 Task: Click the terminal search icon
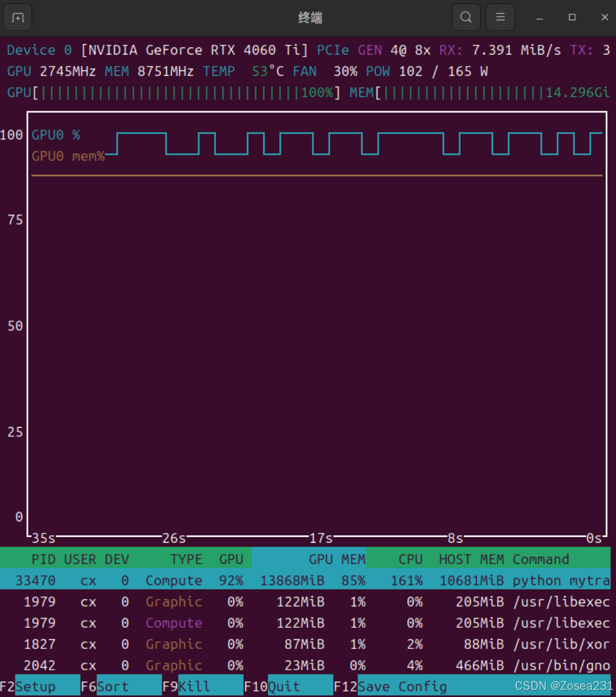(x=466, y=17)
